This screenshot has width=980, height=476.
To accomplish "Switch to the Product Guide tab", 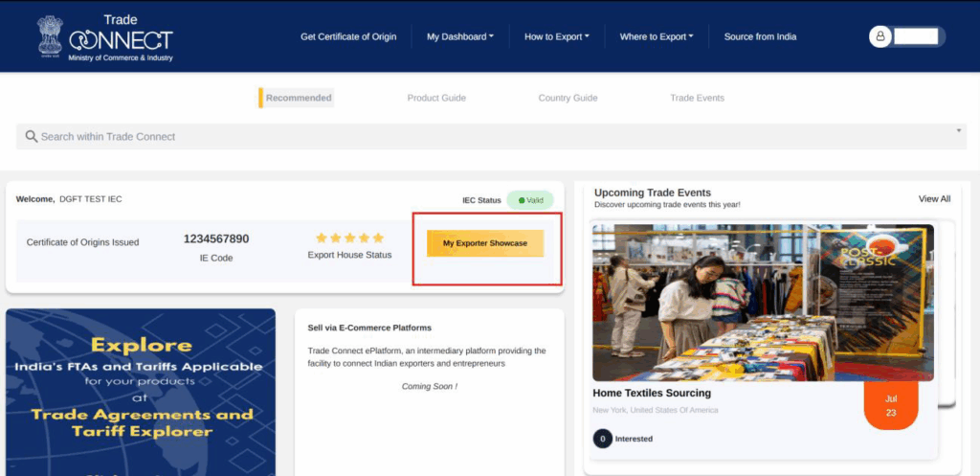I will tap(436, 98).
